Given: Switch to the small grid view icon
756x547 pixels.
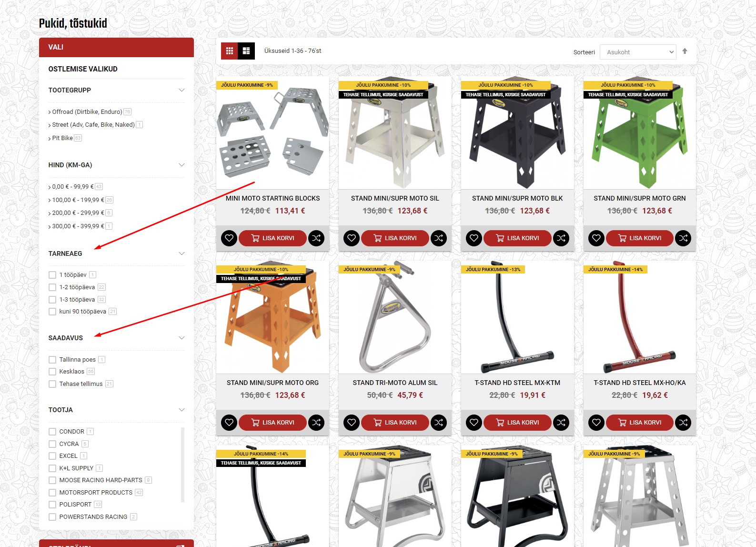Looking at the screenshot, I should coord(229,51).
